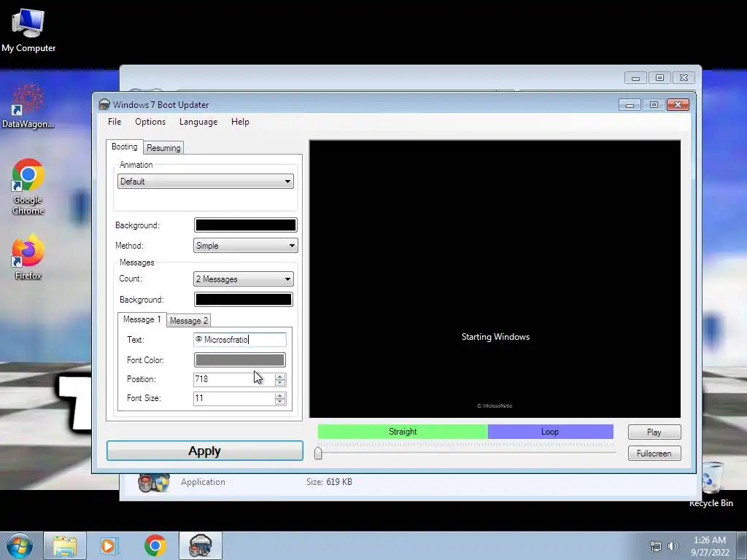Click the clock showing 1:26 AM

point(710,540)
